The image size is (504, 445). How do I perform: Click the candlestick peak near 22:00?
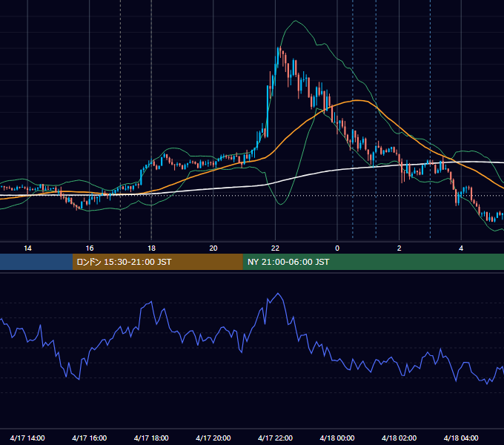(x=279, y=49)
